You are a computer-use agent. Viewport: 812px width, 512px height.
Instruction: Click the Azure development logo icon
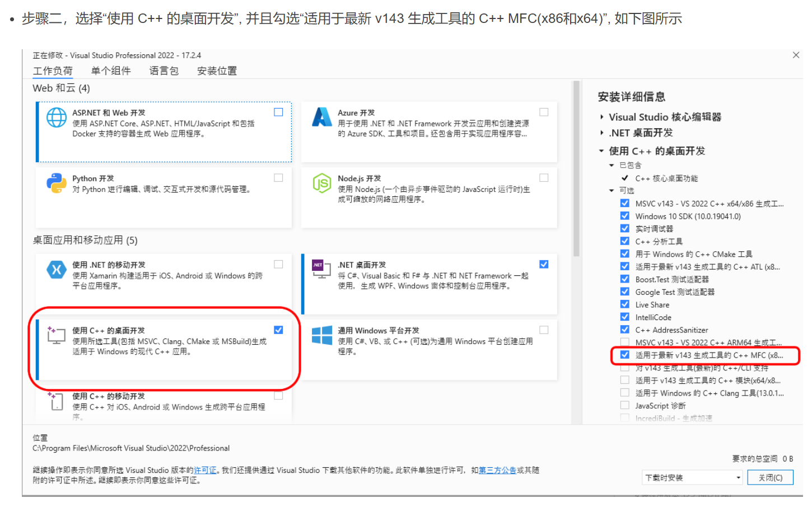click(322, 117)
